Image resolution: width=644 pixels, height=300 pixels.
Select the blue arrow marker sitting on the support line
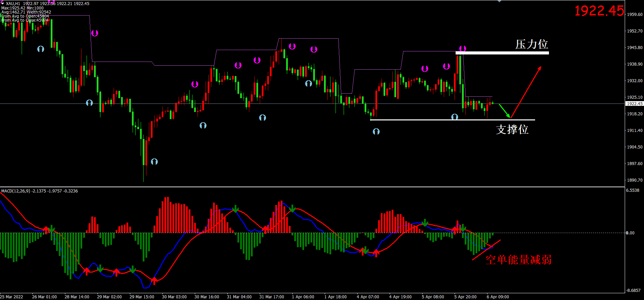[455, 117]
